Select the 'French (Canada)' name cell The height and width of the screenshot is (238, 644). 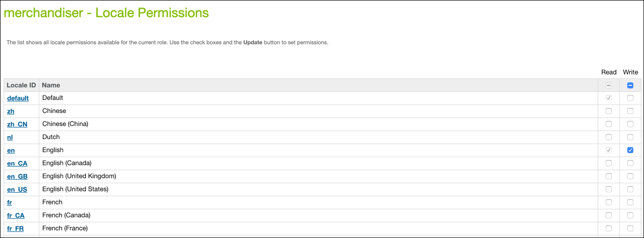319,215
